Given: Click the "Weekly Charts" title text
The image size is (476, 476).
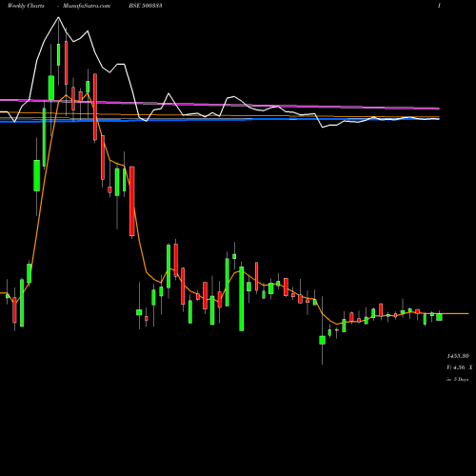Looking at the screenshot, I should 26,6.
